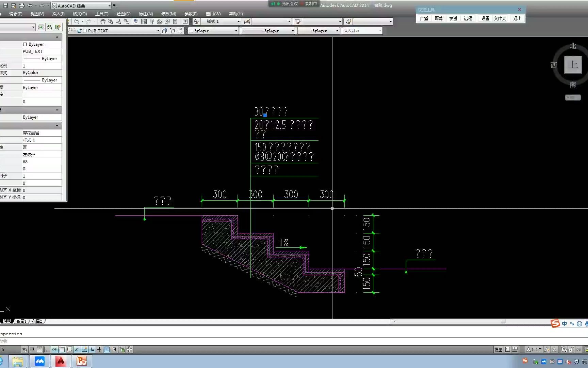Open the 绘图(D) menu

click(x=124, y=14)
